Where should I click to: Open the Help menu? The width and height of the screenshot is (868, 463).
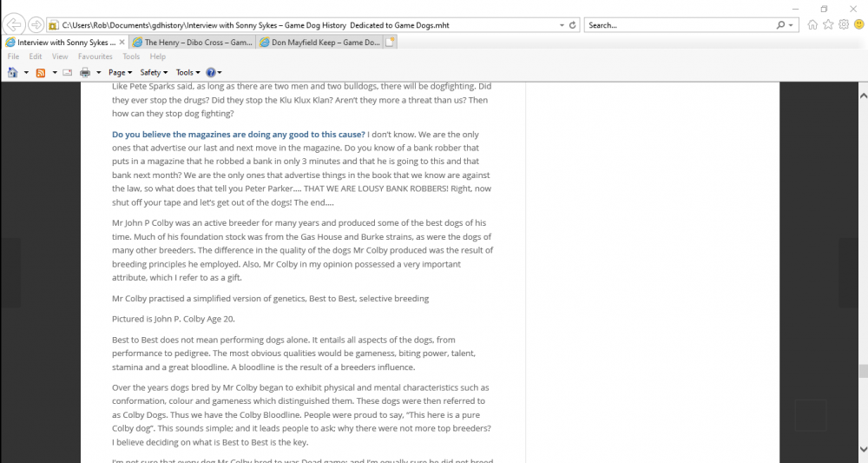point(158,56)
